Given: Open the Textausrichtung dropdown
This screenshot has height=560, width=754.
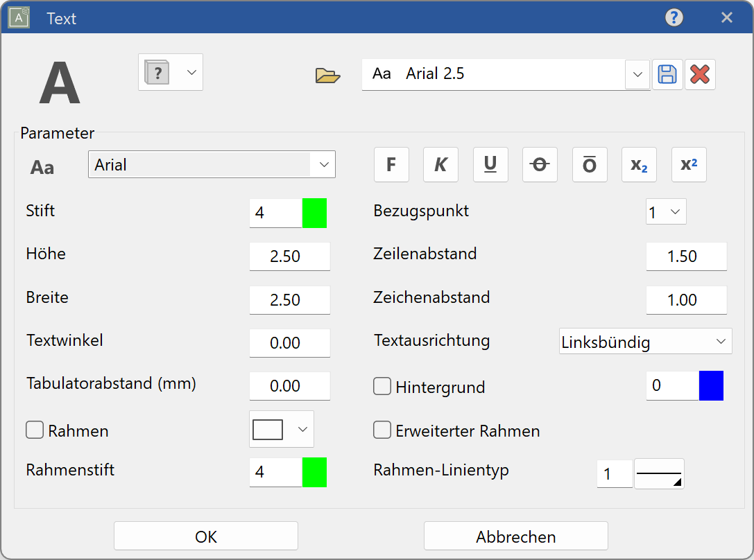Looking at the screenshot, I should (721, 341).
